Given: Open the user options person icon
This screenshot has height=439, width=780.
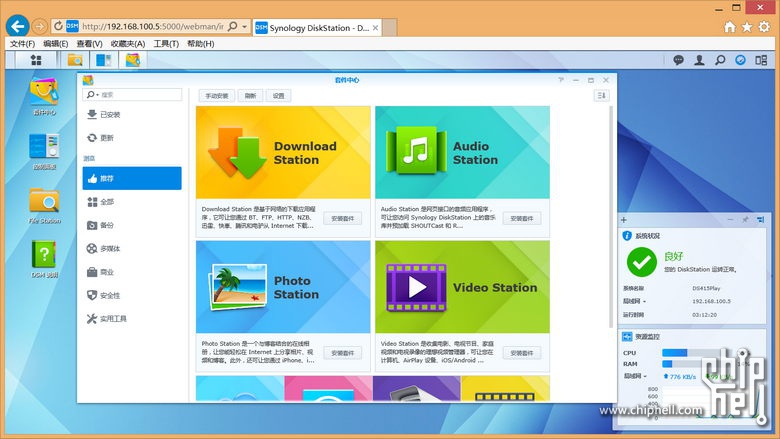Looking at the screenshot, I should point(699,60).
